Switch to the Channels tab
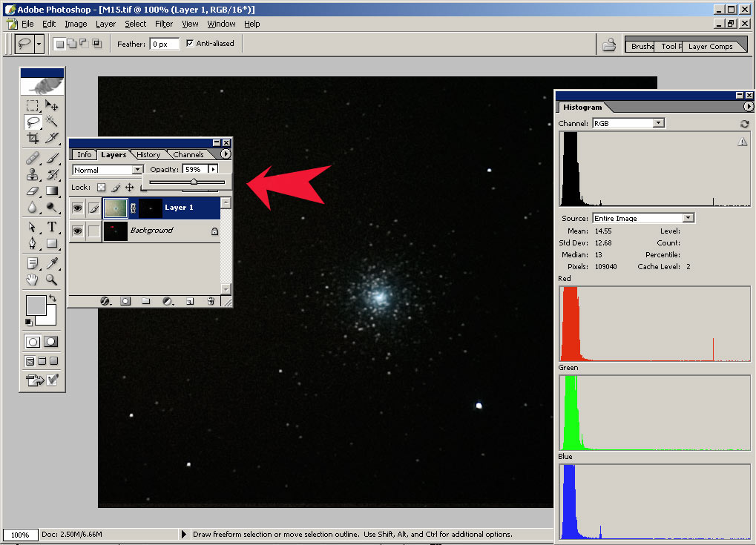756x545 pixels. 188,155
